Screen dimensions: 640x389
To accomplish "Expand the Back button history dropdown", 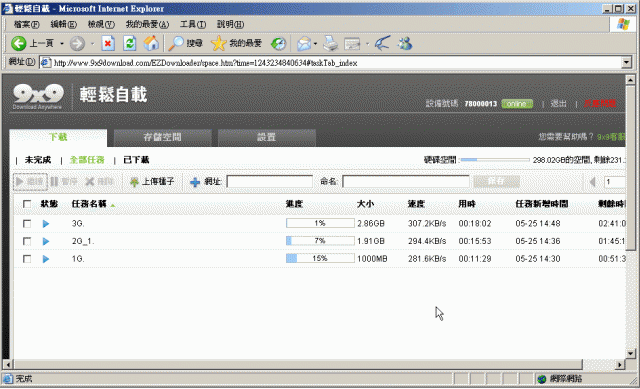I will coord(62,43).
